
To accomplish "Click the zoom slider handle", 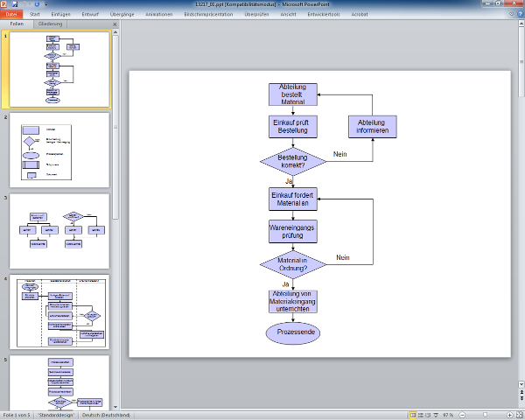I will click(x=485, y=415).
